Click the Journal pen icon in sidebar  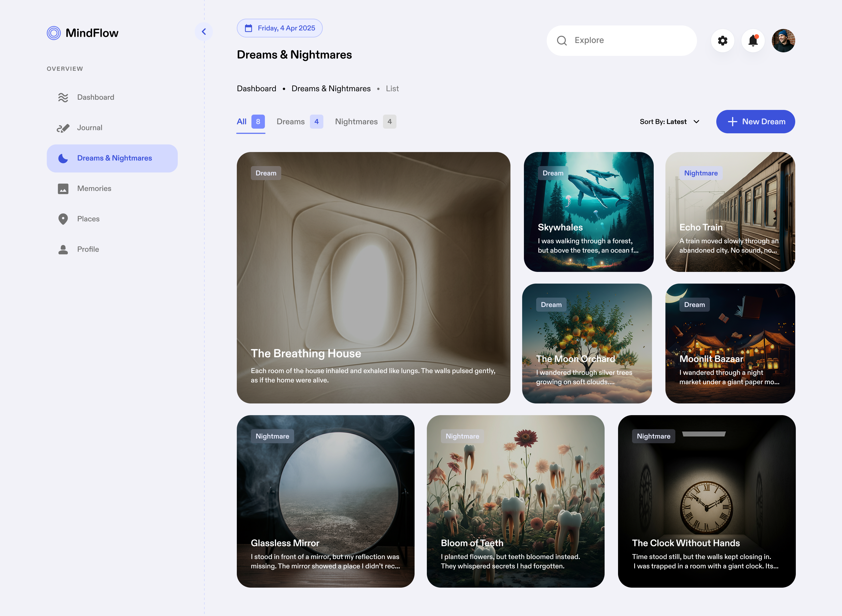pos(63,128)
